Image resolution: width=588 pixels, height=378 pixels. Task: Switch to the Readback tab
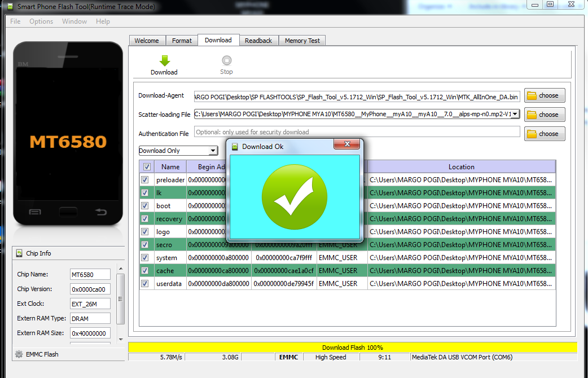pos(258,41)
